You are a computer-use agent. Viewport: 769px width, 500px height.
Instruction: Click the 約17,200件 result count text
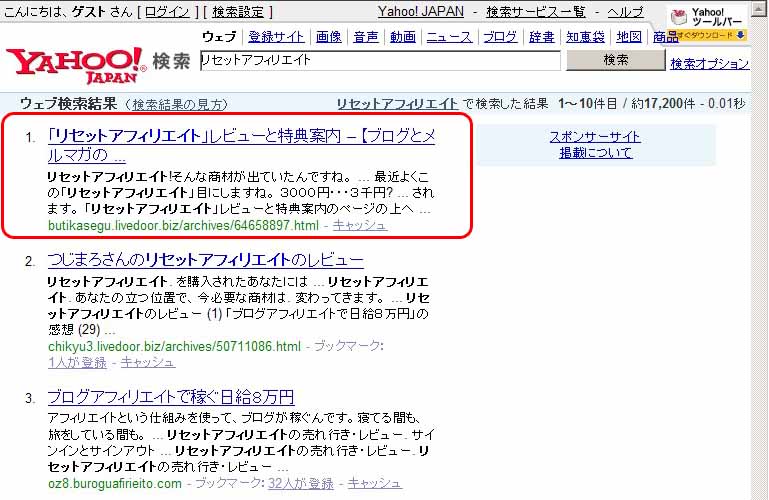click(663, 104)
